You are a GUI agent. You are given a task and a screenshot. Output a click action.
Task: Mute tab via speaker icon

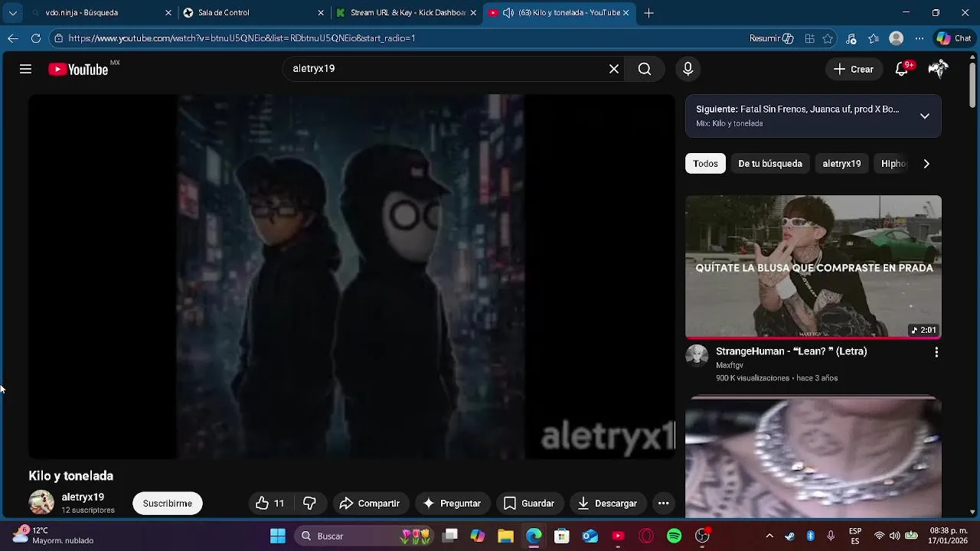coord(508,13)
